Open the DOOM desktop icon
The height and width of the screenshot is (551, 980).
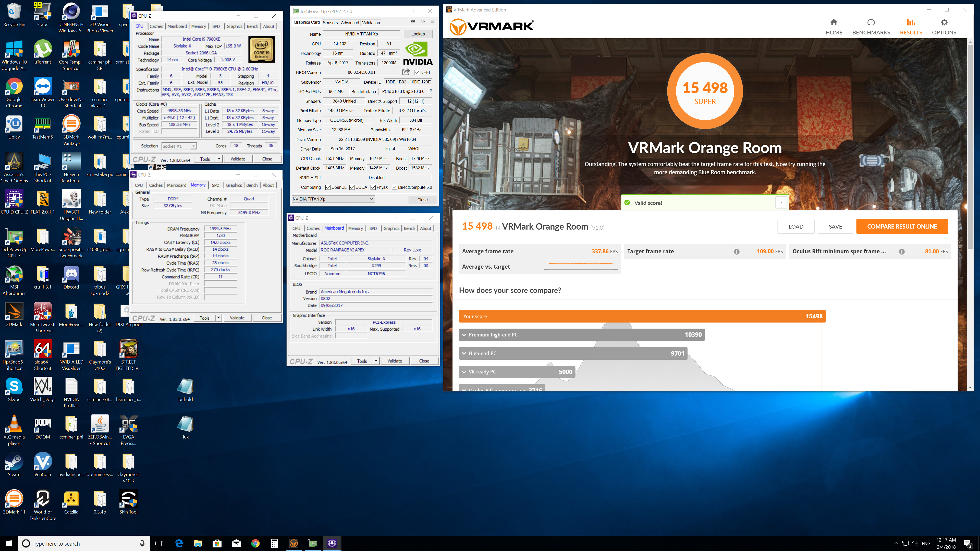[43, 428]
